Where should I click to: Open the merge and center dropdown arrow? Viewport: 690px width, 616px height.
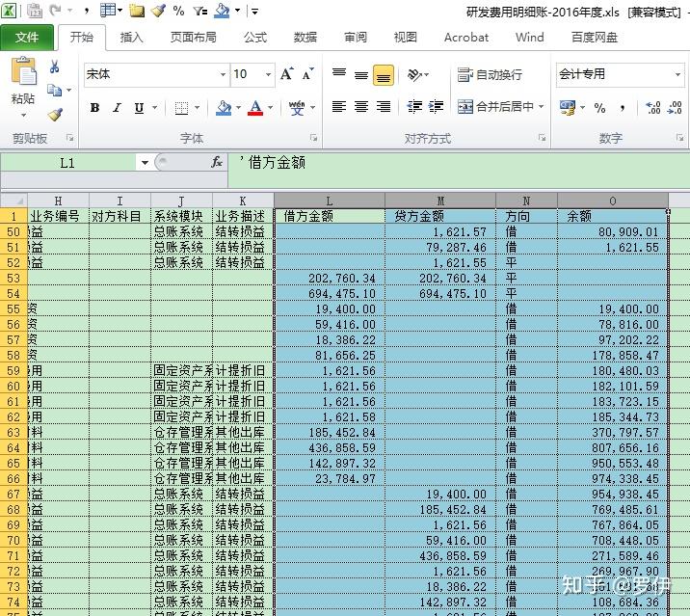pyautogui.click(x=541, y=107)
